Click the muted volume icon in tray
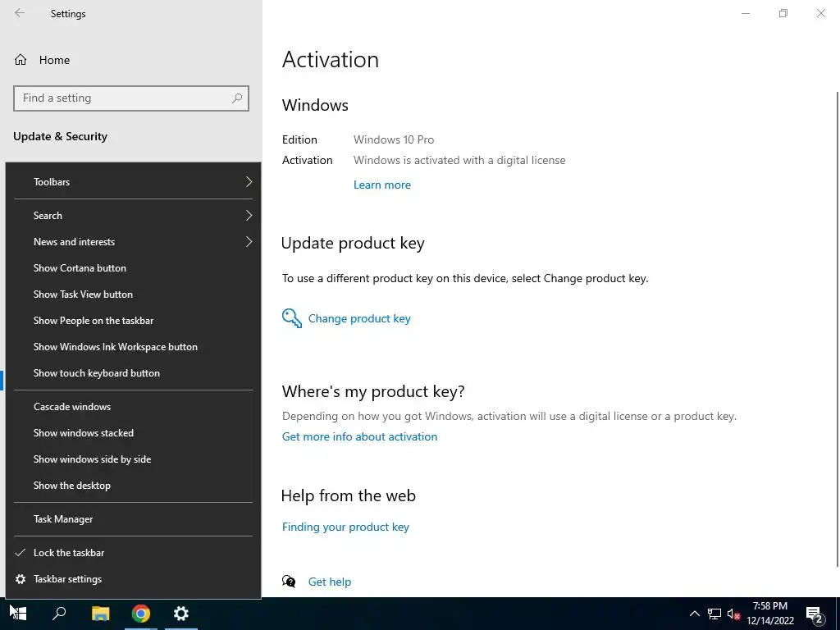This screenshot has width=840, height=630. pos(733,614)
